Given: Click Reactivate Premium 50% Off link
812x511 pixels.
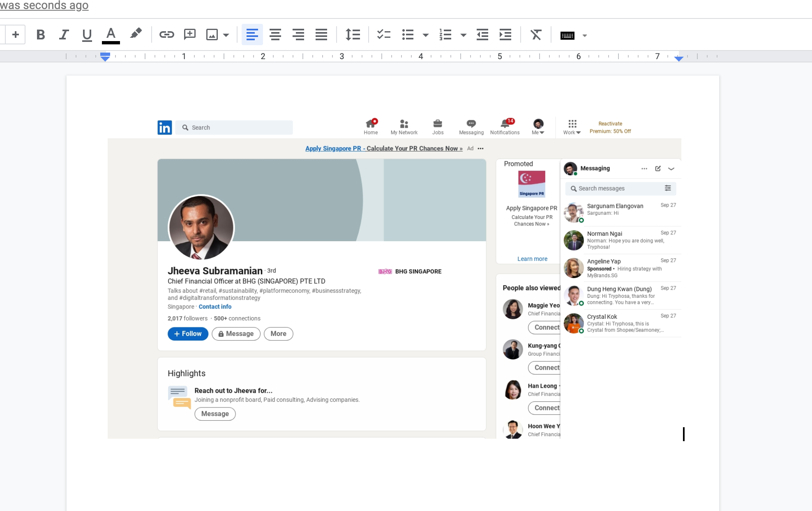Looking at the screenshot, I should click(610, 127).
